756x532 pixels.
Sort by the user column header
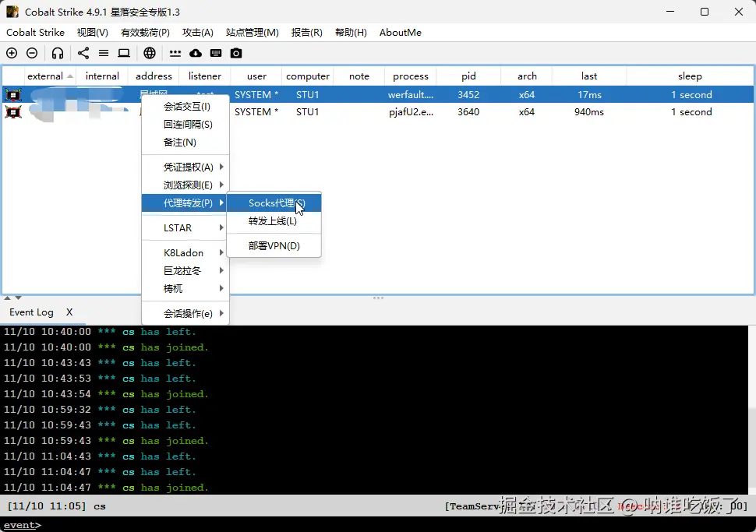(x=256, y=76)
